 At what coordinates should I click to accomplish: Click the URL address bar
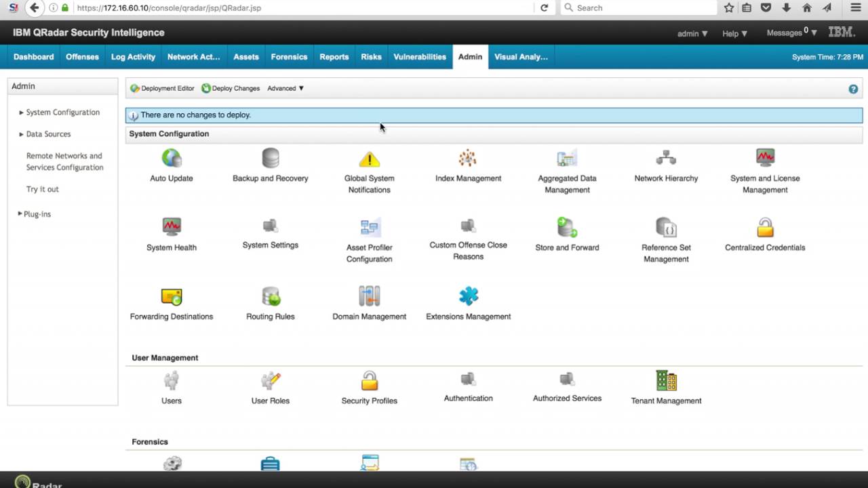(x=304, y=8)
